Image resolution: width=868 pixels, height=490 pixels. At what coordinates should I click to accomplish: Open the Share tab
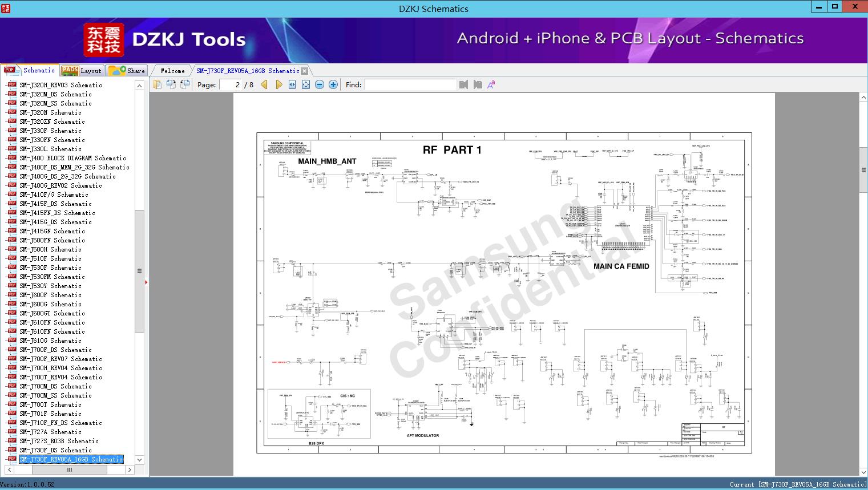click(126, 71)
